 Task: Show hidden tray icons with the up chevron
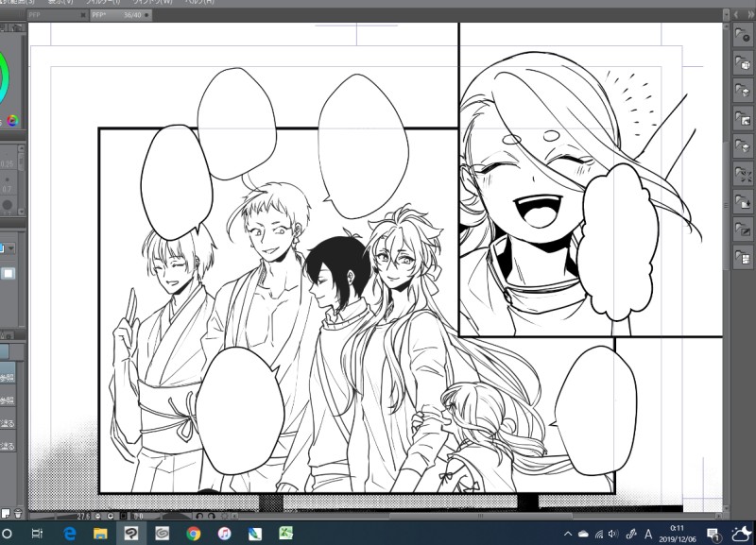pyautogui.click(x=568, y=534)
